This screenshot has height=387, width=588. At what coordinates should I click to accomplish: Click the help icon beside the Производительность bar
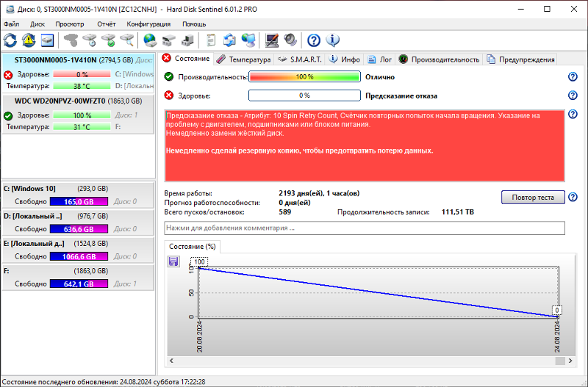point(573,77)
